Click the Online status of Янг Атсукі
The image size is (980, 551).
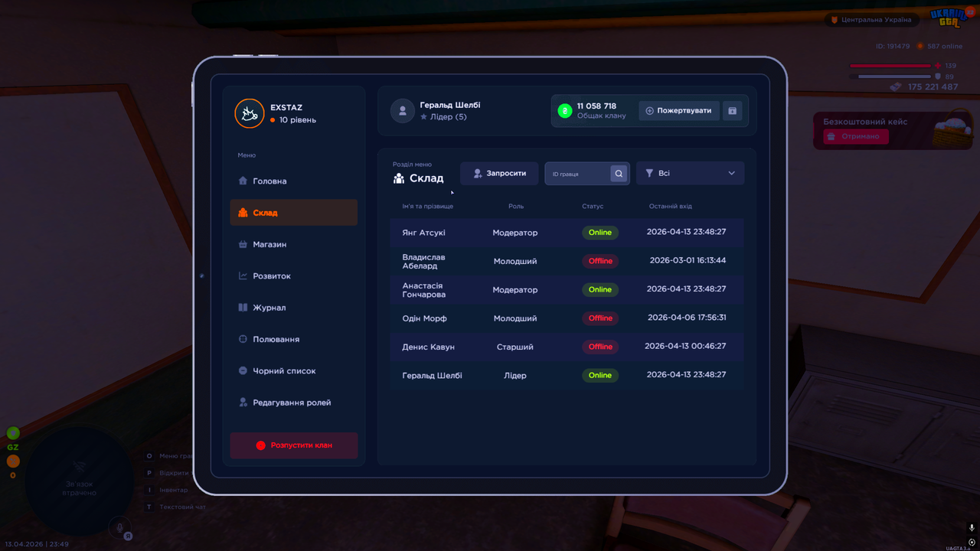pyautogui.click(x=600, y=233)
